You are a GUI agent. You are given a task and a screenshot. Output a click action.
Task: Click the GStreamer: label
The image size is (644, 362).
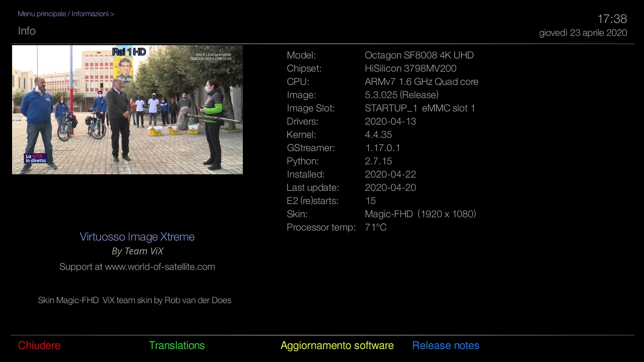point(311,148)
